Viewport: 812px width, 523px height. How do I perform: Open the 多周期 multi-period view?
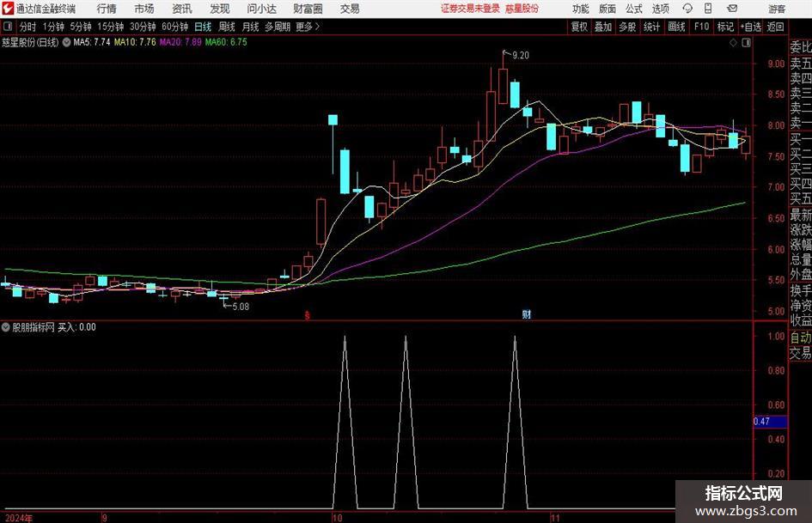pos(277,27)
